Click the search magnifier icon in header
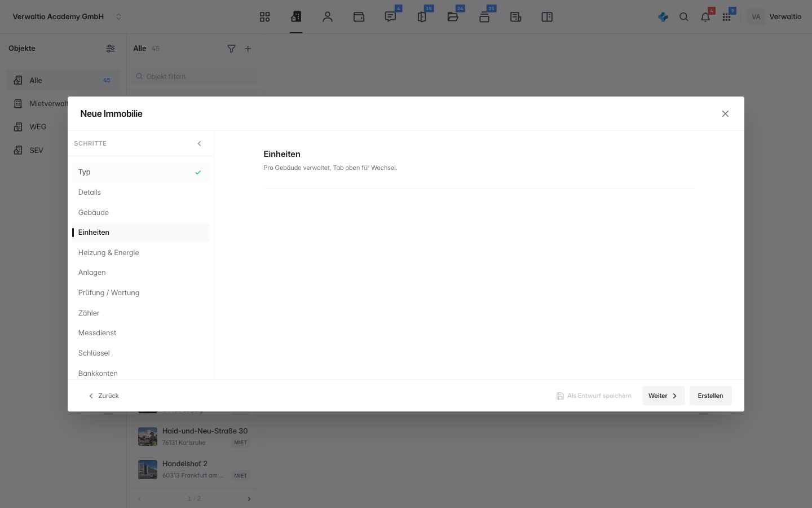Image resolution: width=812 pixels, height=508 pixels. pos(684,17)
